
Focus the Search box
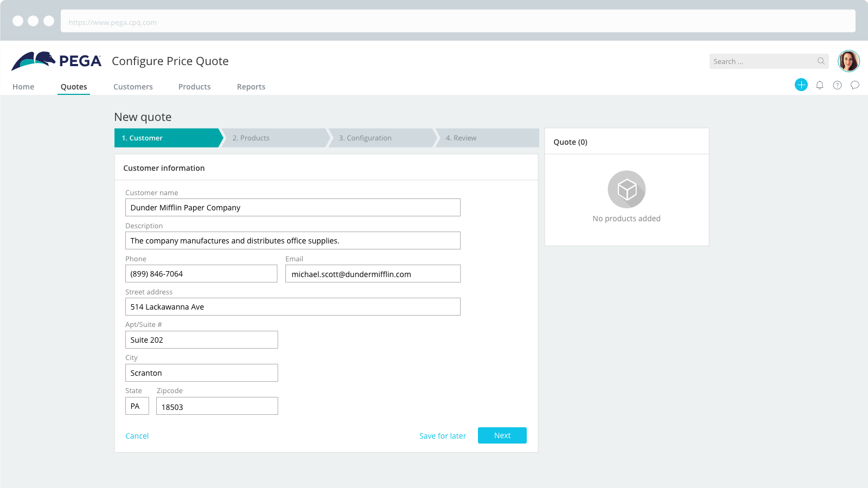[x=769, y=61]
